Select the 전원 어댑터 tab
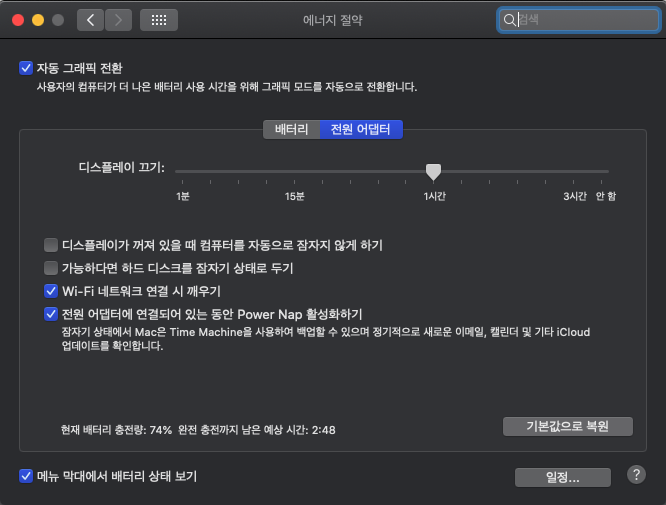Screen dimensions: 666x505 (361, 129)
